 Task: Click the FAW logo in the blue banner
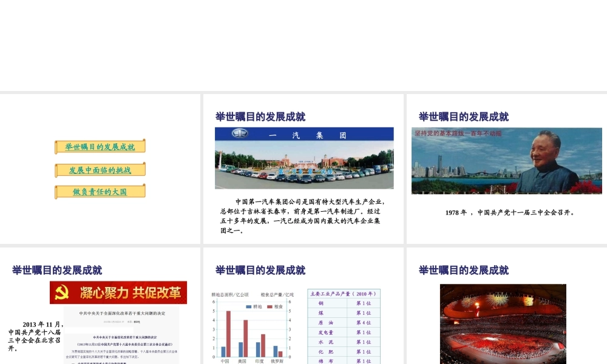(x=240, y=133)
